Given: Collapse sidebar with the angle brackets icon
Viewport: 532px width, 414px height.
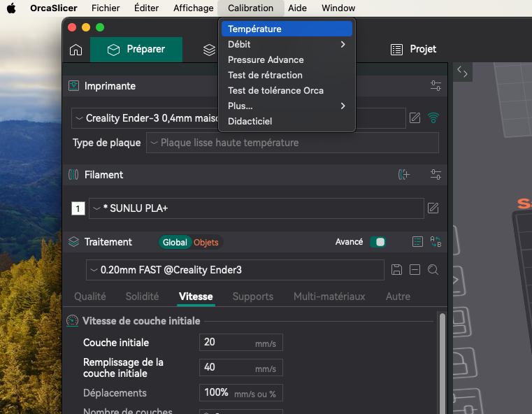Looking at the screenshot, I should [x=463, y=72].
